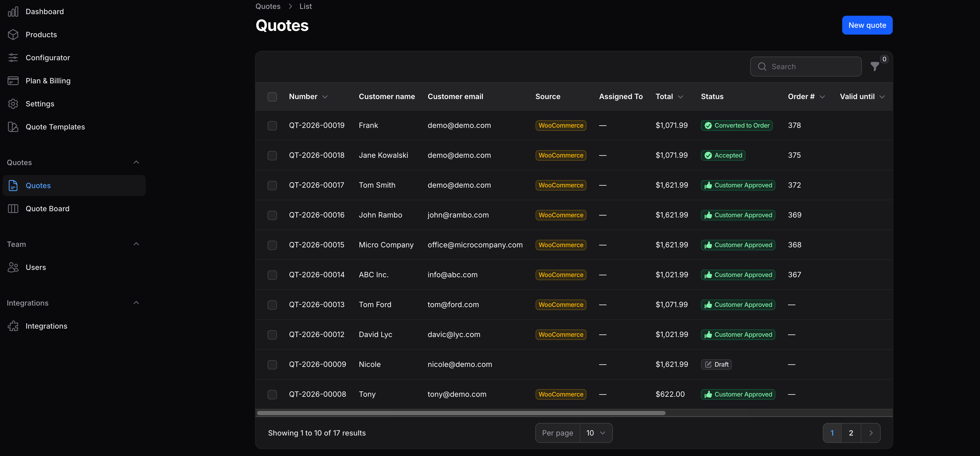This screenshot has width=980, height=456.
Task: Click thumbs-up icon on Tom Smith row
Action: tap(708, 185)
